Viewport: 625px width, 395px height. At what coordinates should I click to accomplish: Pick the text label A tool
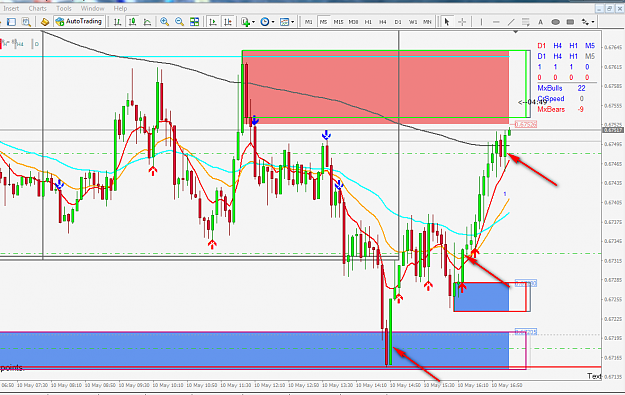tap(540, 22)
